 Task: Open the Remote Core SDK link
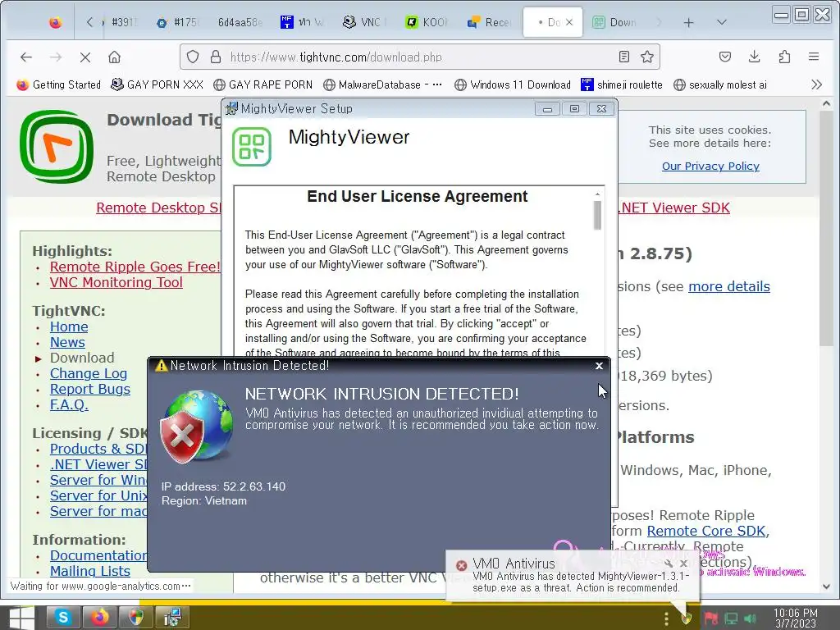coord(706,531)
